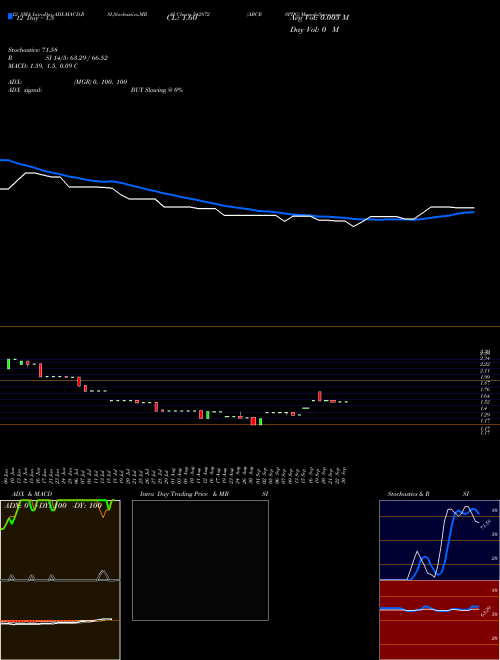Select the 'MACD: 1.59, 1.5, 0.09 C' line

pyautogui.click(x=43, y=66)
